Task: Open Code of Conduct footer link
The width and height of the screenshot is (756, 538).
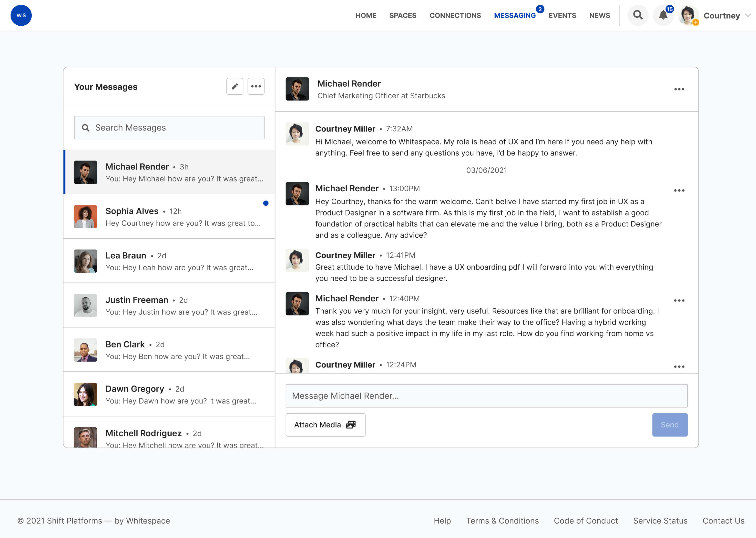Action: (586, 520)
